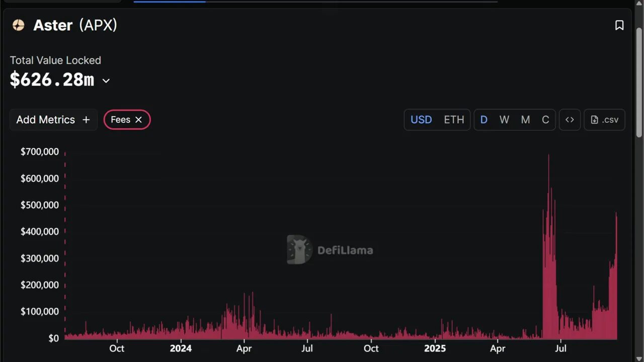
Task: Keep USD denomination selected
Action: coord(421,120)
